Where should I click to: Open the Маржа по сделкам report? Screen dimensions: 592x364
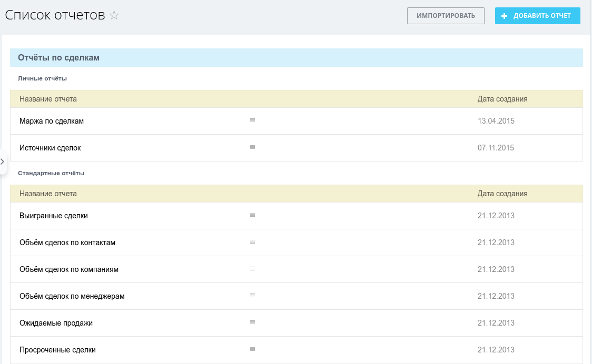[x=52, y=121]
